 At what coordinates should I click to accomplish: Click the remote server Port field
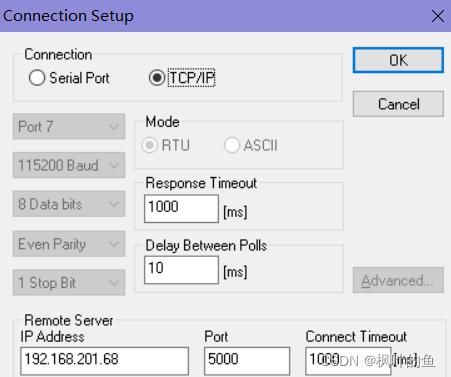click(247, 361)
